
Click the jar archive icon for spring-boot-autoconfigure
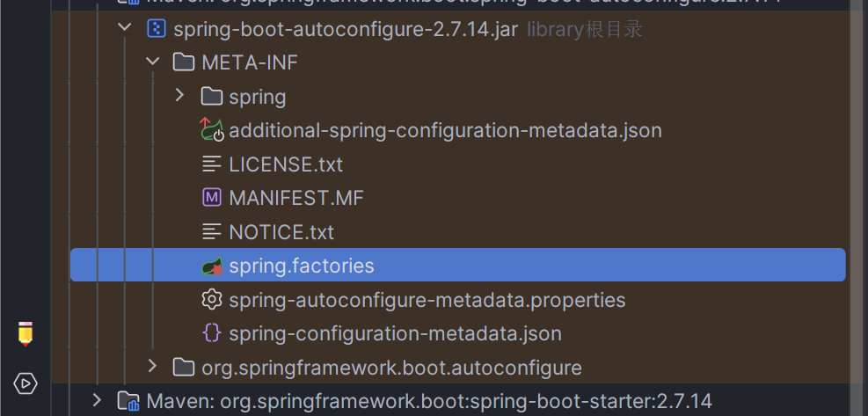[x=157, y=28]
